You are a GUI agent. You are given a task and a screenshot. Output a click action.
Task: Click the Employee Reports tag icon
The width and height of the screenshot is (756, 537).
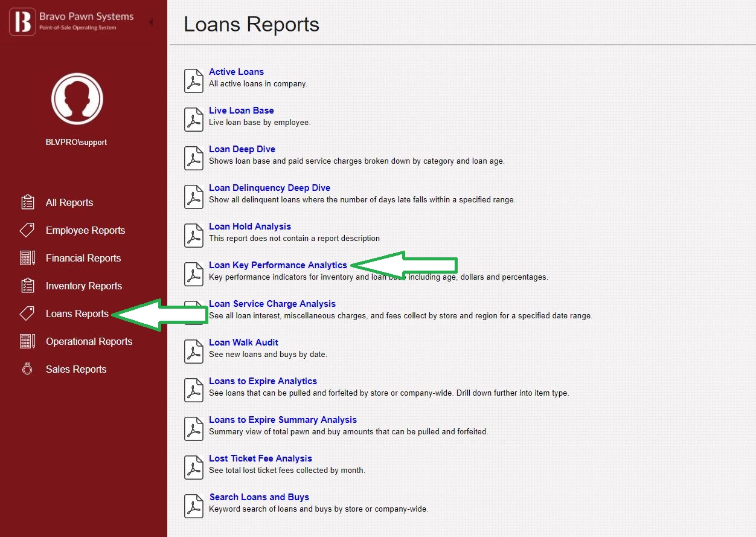(27, 230)
